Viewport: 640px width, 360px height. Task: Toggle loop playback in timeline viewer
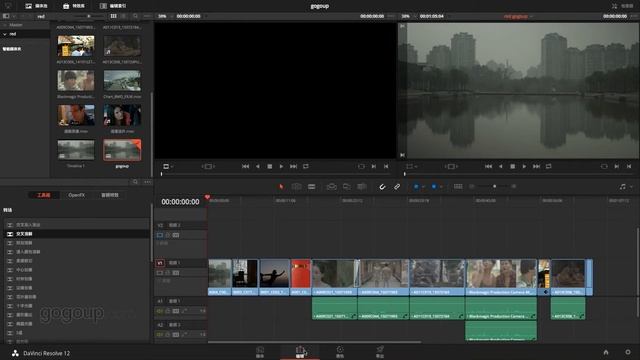(x=549, y=167)
